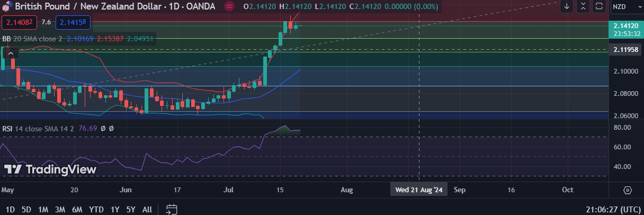This screenshot has height=215, width=644.
Task: Select the 5D time range
Action: coord(27,209)
